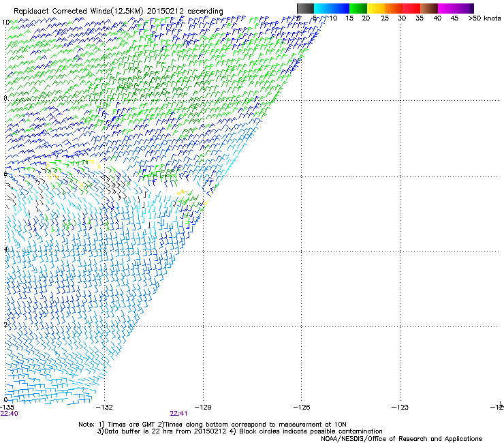Viewport: 504px width, 443px height.
Task: Click the green 15-20 knots legend swatch
Action: tap(358, 8)
